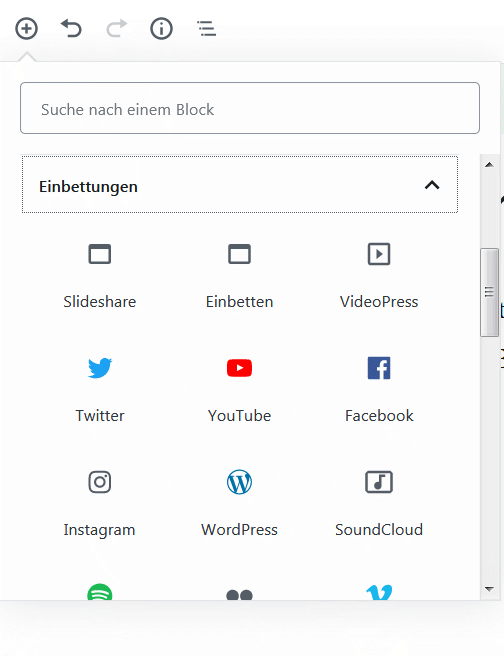
Task: Click the 'Einbetten' label text
Action: (239, 302)
